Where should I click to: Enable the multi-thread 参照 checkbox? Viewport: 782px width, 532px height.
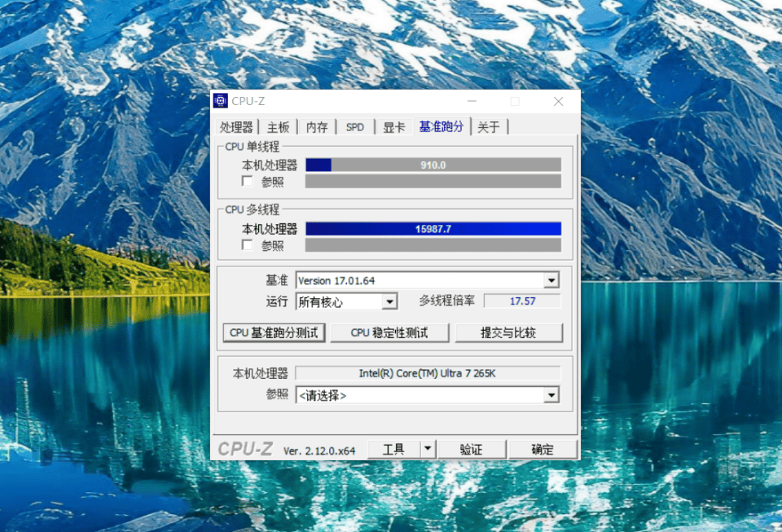pyautogui.click(x=248, y=244)
